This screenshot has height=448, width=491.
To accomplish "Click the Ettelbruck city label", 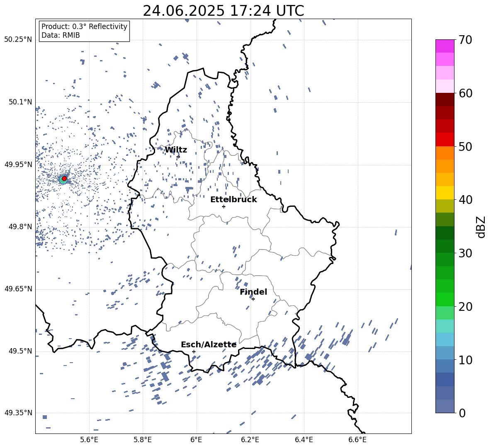I will [233, 200].
